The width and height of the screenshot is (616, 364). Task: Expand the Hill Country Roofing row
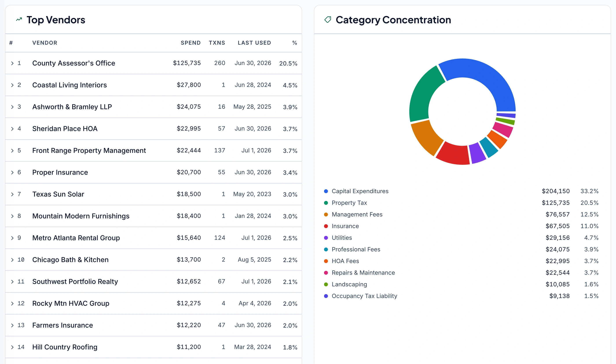(12, 347)
